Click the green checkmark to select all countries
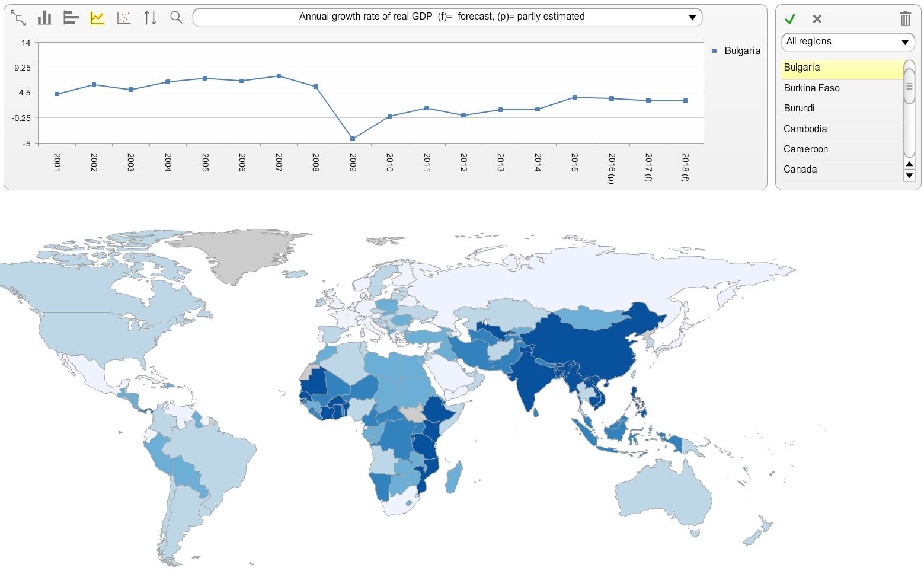The width and height of the screenshot is (924, 574). coord(789,19)
